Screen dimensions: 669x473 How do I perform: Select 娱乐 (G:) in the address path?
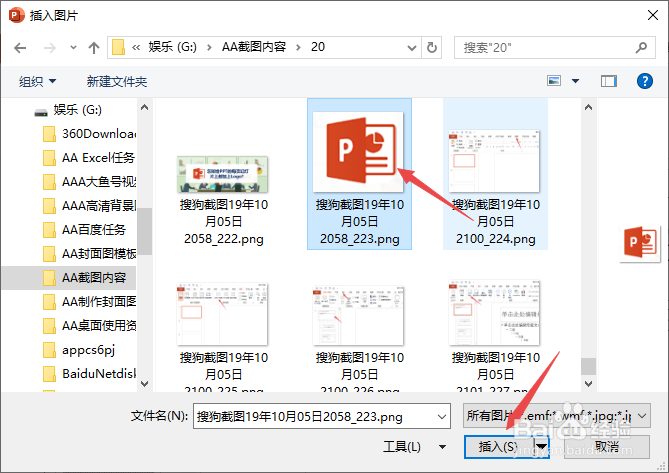172,46
